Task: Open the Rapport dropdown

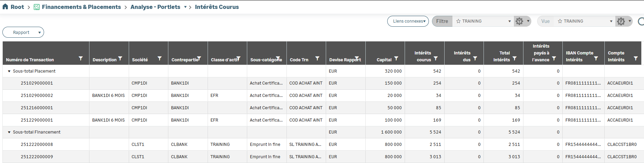Action: [x=23, y=32]
